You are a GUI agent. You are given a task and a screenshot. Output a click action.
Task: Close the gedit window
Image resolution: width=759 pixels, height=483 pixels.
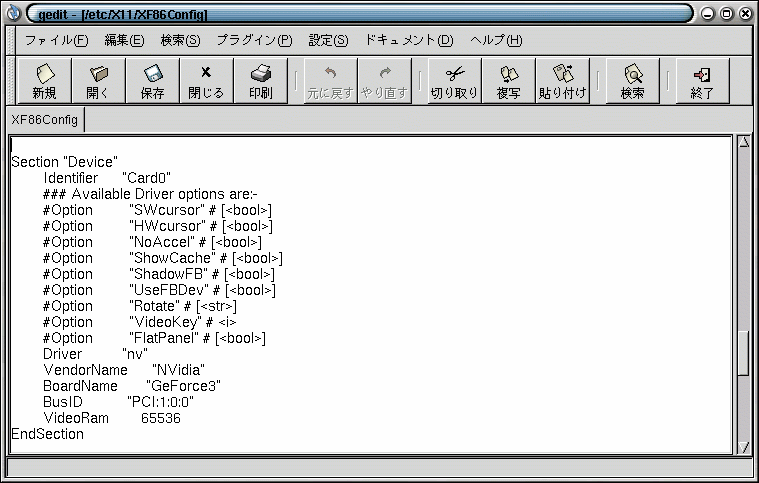pyautogui.click(x=746, y=14)
